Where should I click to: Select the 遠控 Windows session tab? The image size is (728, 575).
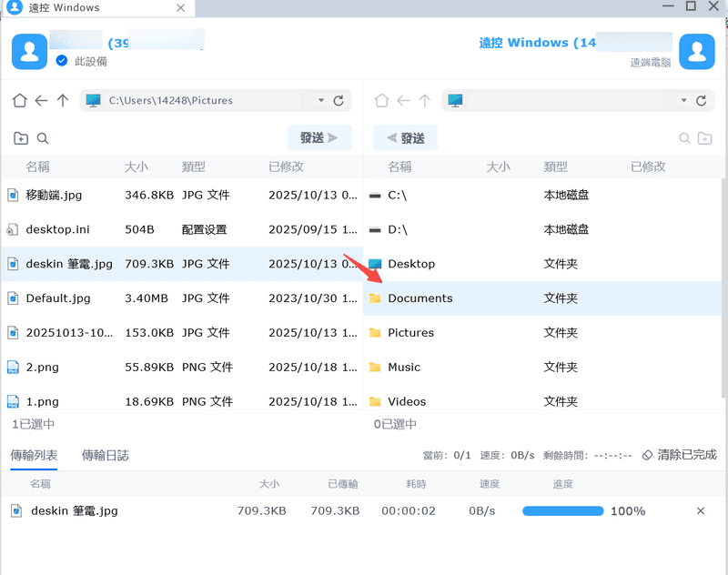click(100, 8)
